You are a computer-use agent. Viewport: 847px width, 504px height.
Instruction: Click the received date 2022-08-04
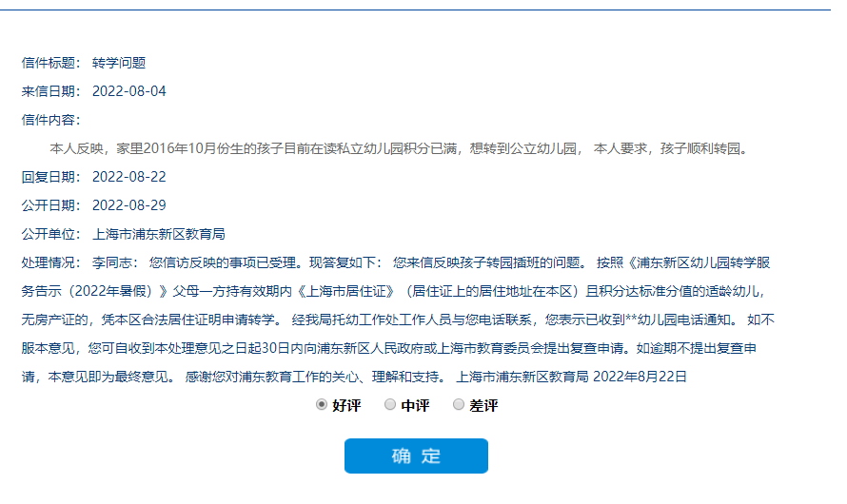click(129, 91)
